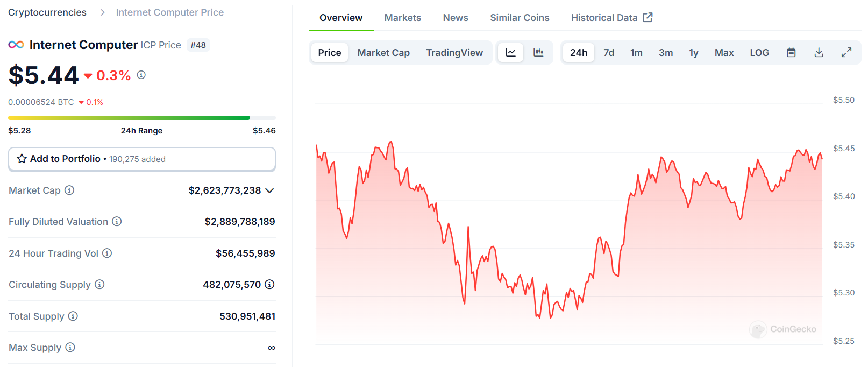This screenshot has width=868, height=367.
Task: Select Market Cap chart mode
Action: tap(383, 53)
